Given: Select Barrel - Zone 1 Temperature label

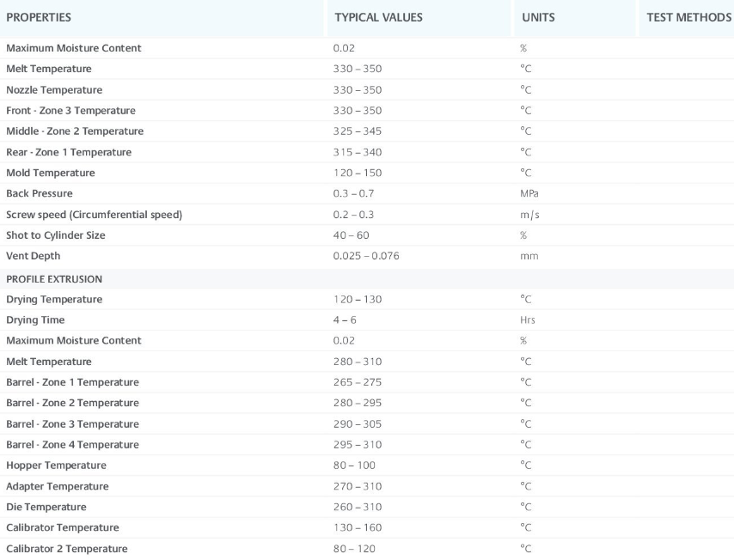Looking at the screenshot, I should tap(72, 382).
